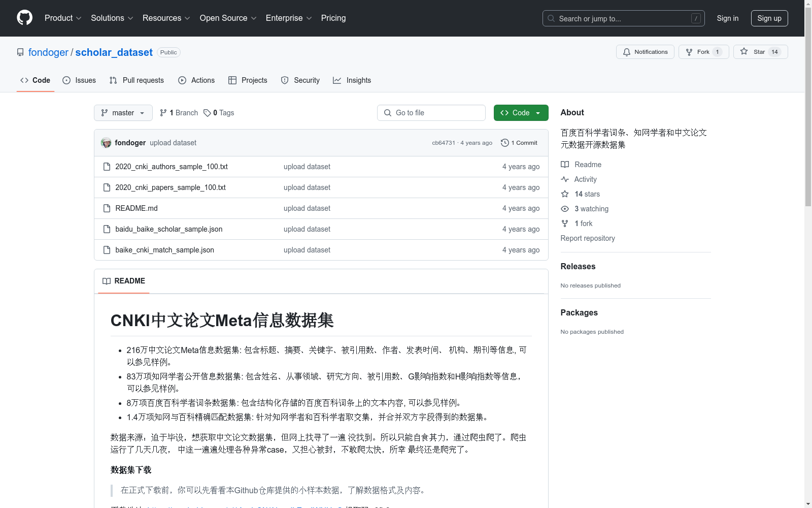Open the Pricing page
The image size is (812, 508).
333,18
